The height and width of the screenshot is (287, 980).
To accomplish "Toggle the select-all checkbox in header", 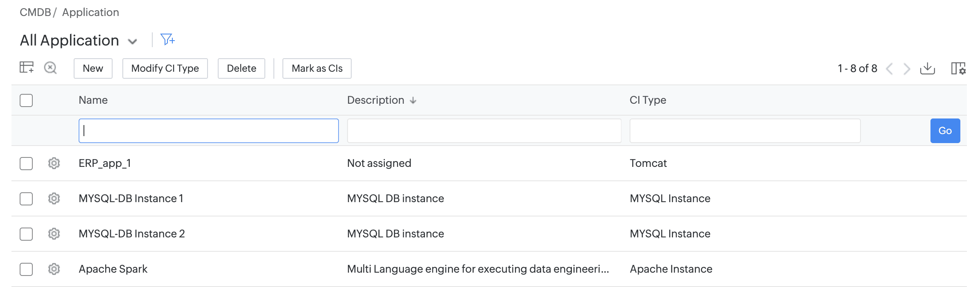I will (x=26, y=100).
